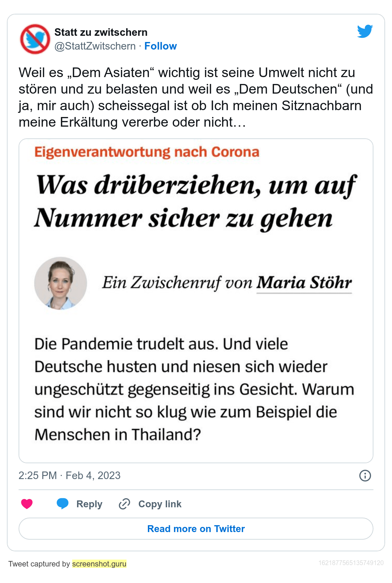The image size is (392, 583).
Task: Click the author portrait photo in article
Action: (x=61, y=283)
